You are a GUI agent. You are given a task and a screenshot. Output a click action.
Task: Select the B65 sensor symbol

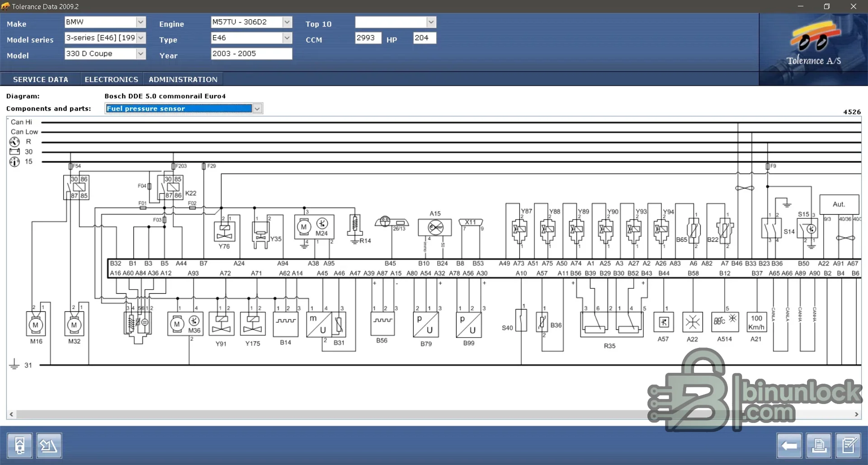point(694,230)
